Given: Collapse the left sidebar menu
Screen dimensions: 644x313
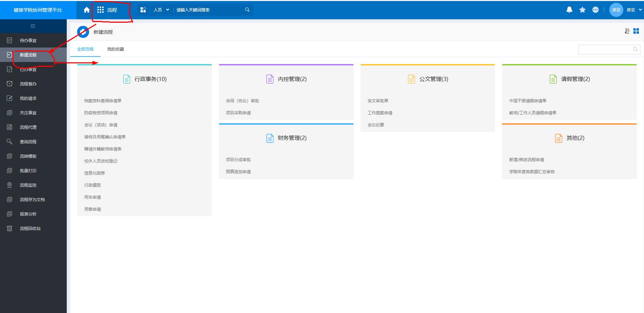Looking at the screenshot, I should pos(33,26).
